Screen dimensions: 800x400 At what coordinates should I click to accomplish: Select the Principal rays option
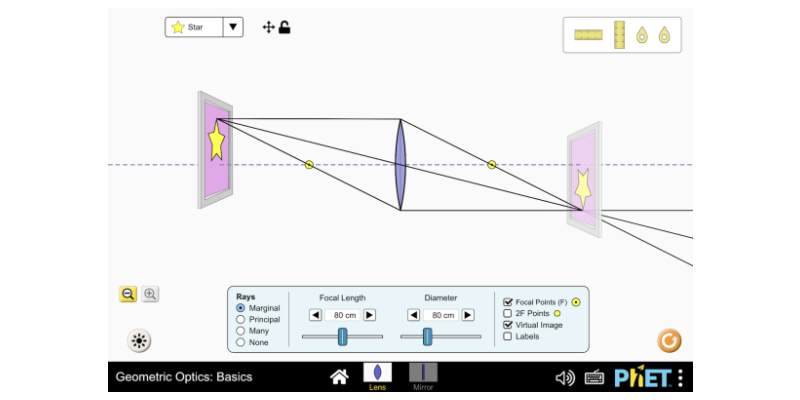click(x=241, y=319)
